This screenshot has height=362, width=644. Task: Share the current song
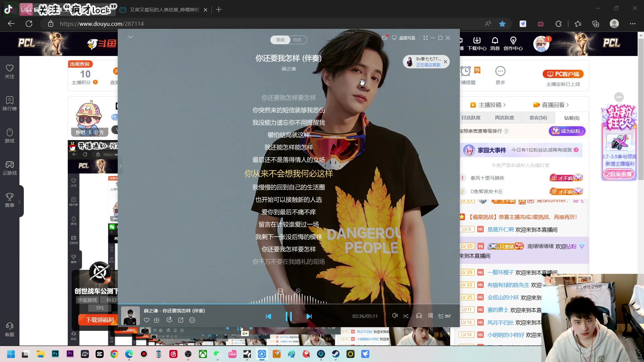point(181,320)
